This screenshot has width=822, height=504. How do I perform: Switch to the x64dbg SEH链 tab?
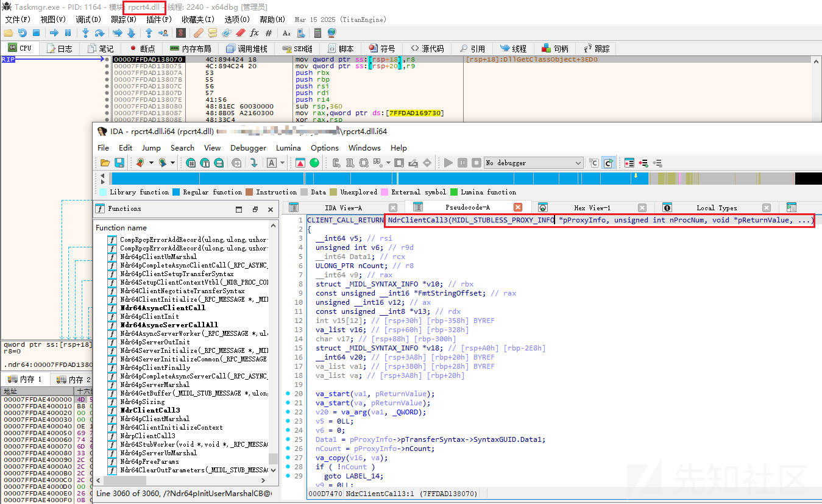(298, 48)
